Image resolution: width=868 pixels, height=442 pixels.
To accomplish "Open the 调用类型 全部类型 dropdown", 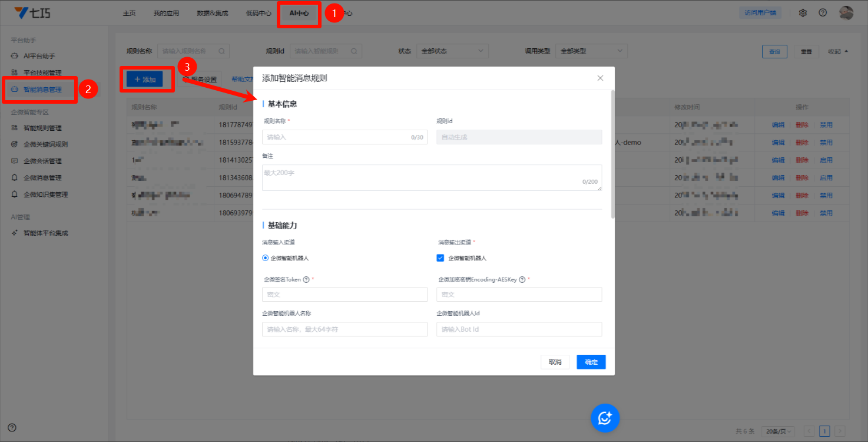I will (x=593, y=51).
